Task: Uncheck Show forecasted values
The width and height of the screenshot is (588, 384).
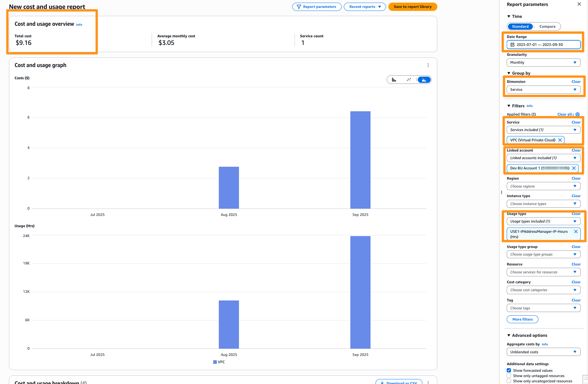Action: point(509,370)
